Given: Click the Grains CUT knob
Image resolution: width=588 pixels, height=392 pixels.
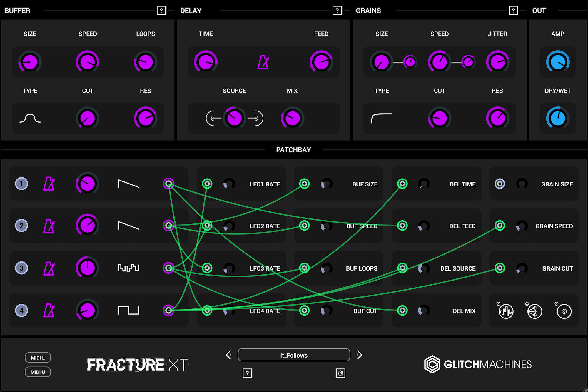Looking at the screenshot, I should 440,119.
